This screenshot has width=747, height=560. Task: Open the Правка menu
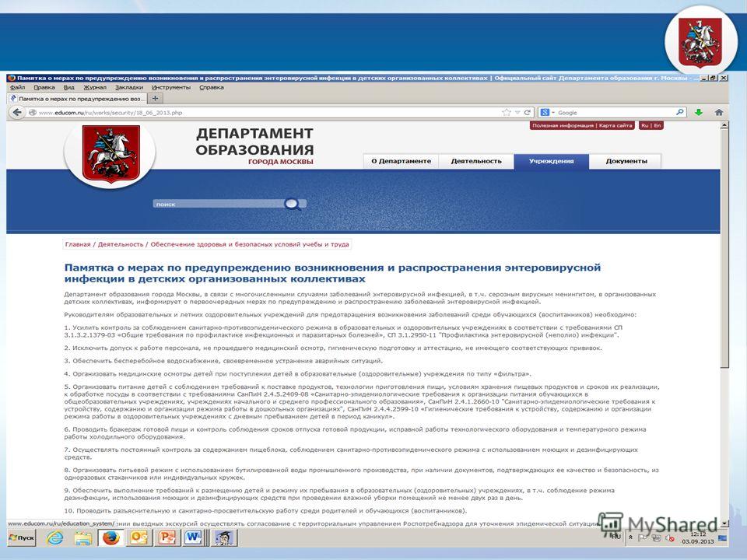point(44,88)
